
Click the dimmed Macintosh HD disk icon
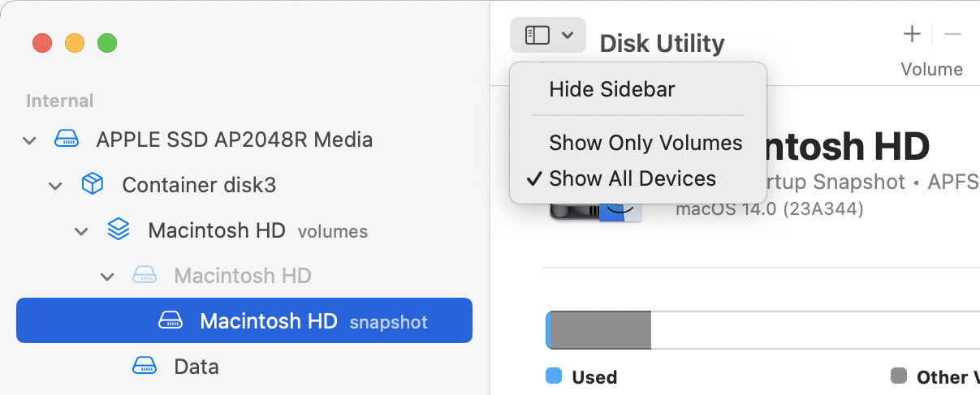[145, 276]
